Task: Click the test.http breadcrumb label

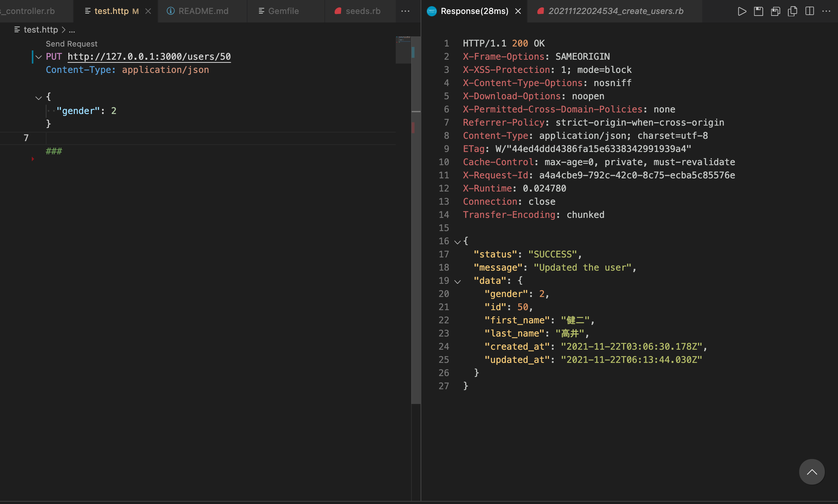Action: (40, 29)
